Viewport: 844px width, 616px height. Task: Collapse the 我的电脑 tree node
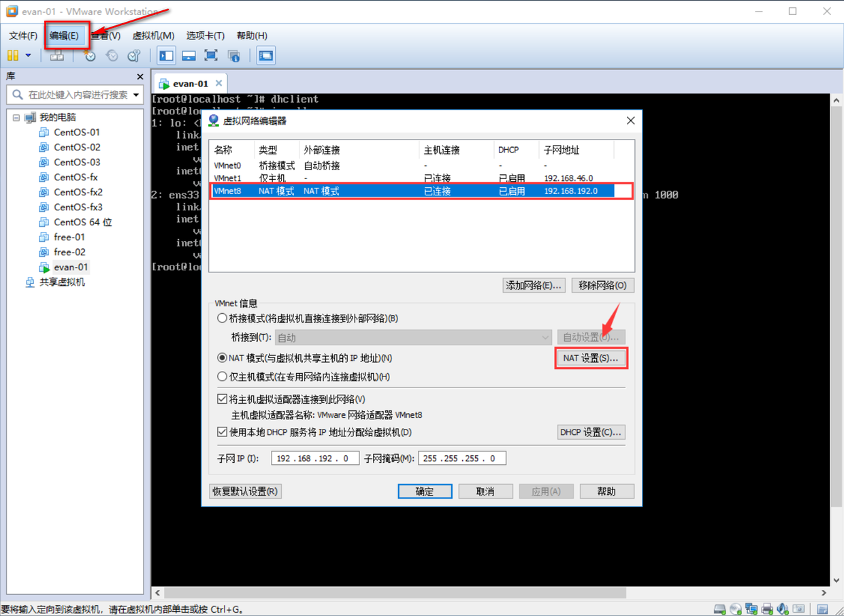point(16,117)
